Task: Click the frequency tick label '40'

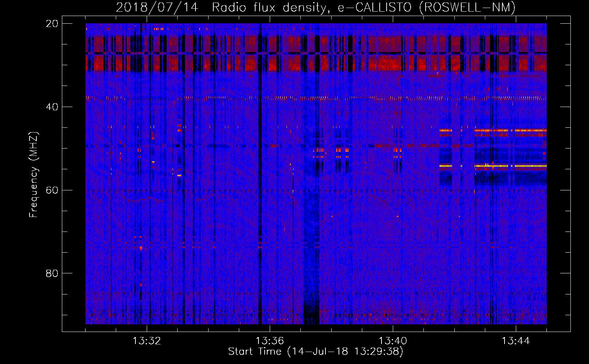Action: tap(52, 107)
